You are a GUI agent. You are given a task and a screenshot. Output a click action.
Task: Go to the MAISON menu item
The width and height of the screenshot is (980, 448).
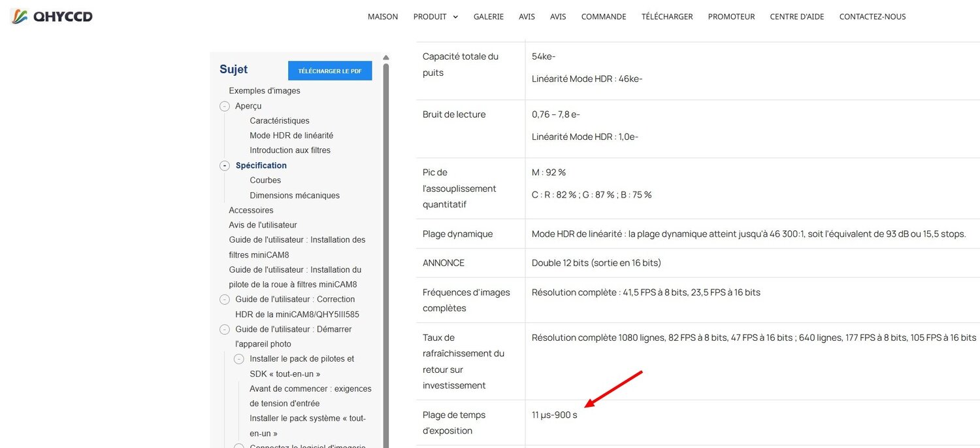coord(383,16)
